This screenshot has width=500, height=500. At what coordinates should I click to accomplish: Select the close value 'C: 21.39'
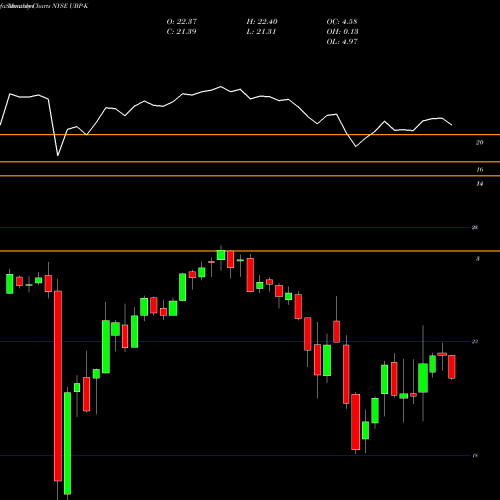point(181,31)
